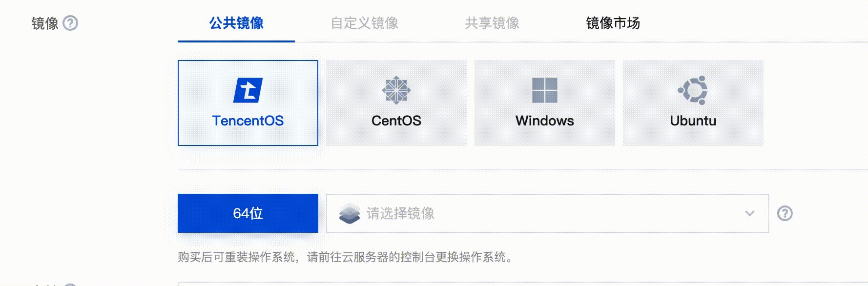This screenshot has height=286, width=868.
Task: Select the 64位 architecture button
Action: pyautogui.click(x=248, y=213)
